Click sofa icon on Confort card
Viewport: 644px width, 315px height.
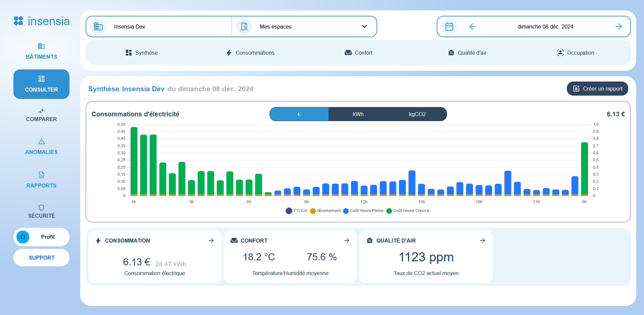[234, 241]
